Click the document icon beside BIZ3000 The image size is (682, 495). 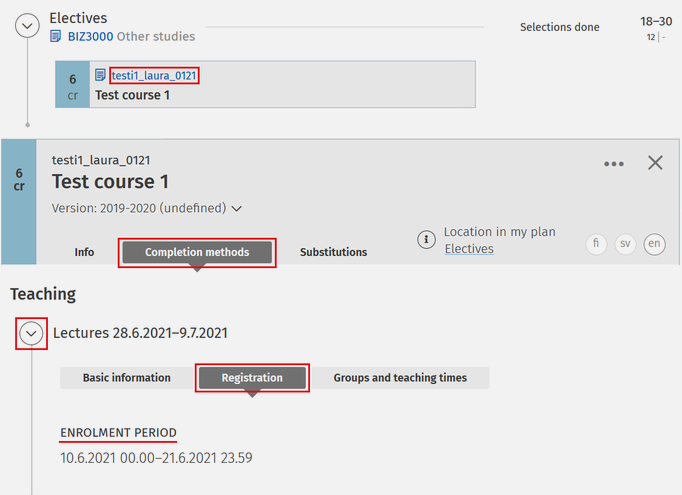pos(56,37)
